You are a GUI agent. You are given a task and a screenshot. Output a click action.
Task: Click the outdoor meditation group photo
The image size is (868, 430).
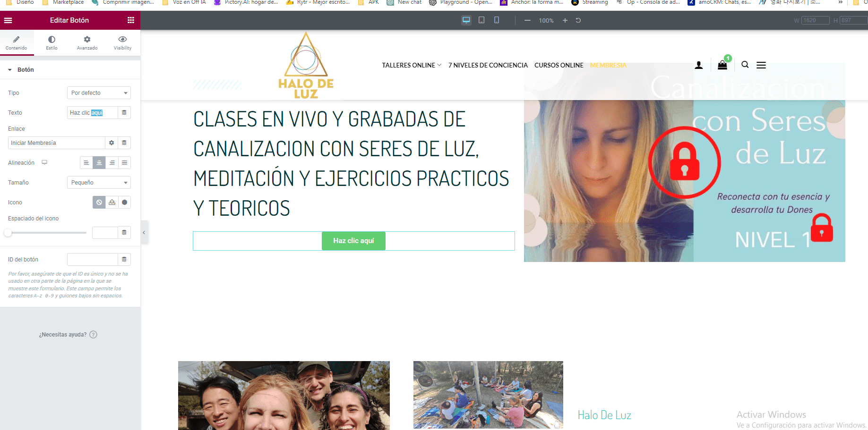point(488,395)
